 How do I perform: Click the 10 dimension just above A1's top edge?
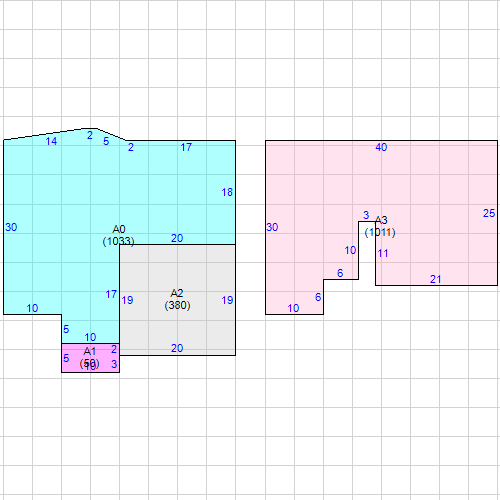[x=90, y=337]
